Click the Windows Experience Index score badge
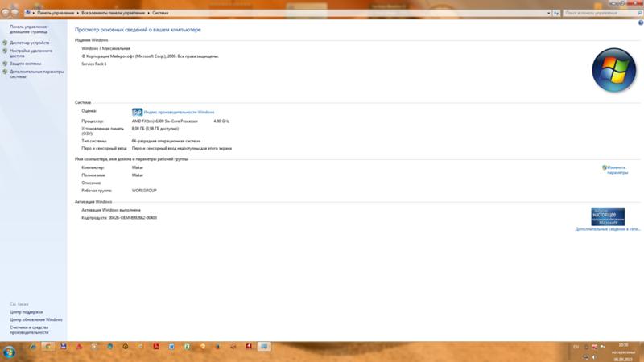644x362 pixels. pos(137,112)
